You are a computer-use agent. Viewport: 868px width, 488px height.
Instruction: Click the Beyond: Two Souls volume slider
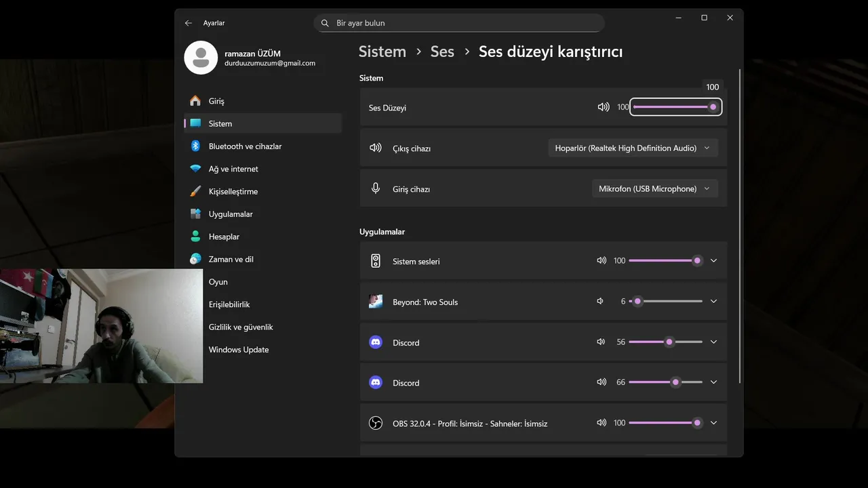(666, 302)
